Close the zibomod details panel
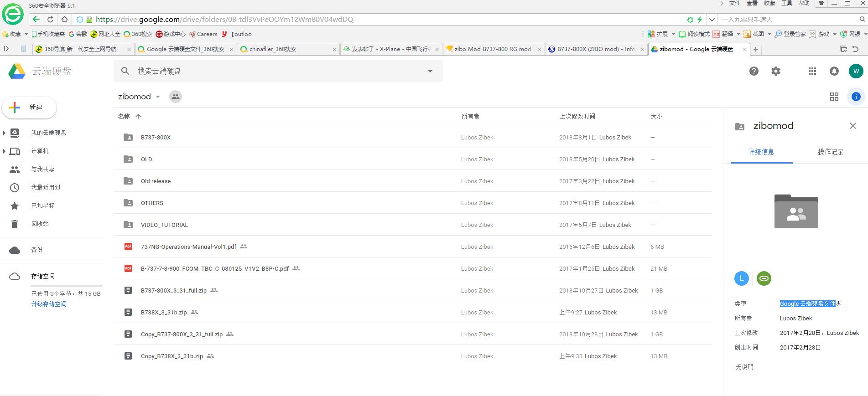The width and height of the screenshot is (868, 396). click(x=853, y=126)
